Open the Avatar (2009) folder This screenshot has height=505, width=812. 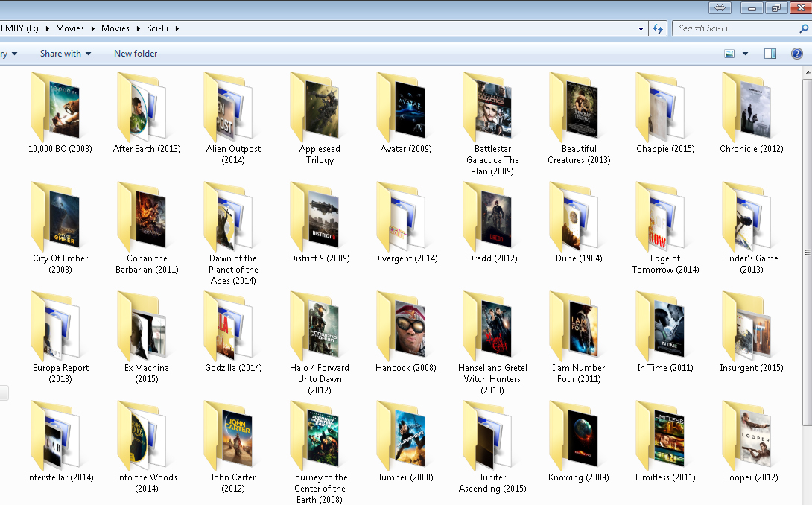pos(405,107)
